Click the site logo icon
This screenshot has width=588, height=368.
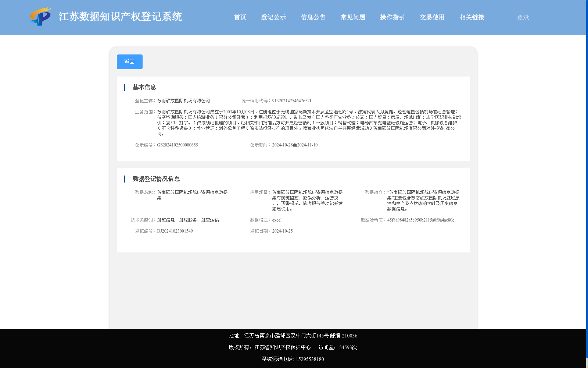[x=40, y=17]
